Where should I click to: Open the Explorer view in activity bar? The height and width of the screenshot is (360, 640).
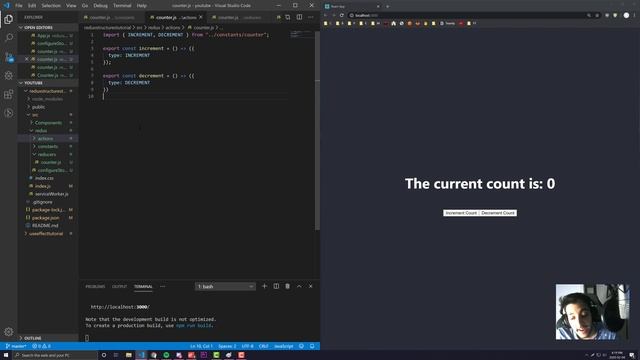pos(9,19)
